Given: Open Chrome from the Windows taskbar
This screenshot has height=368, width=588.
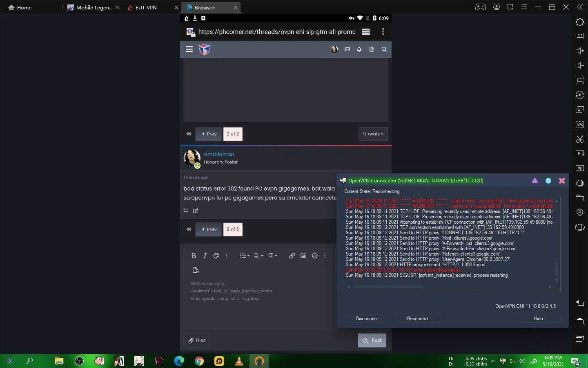Looking at the screenshot, I should (x=199, y=361).
